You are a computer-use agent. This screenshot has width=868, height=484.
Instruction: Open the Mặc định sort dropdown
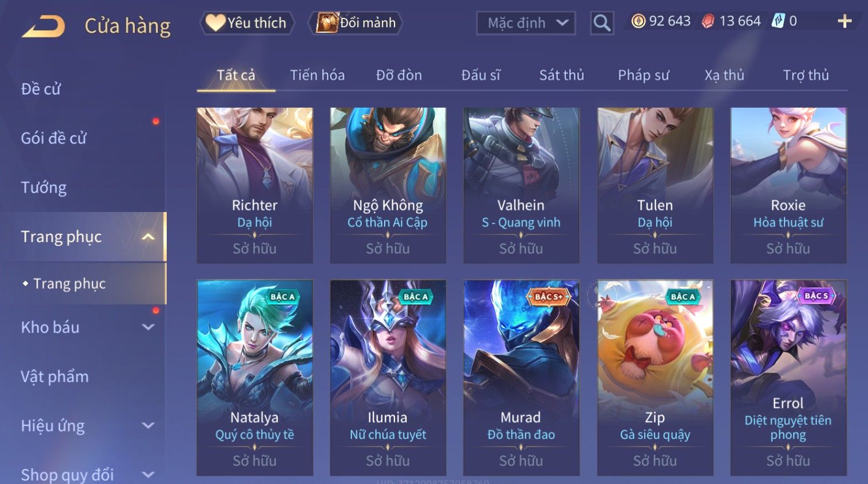tap(526, 23)
